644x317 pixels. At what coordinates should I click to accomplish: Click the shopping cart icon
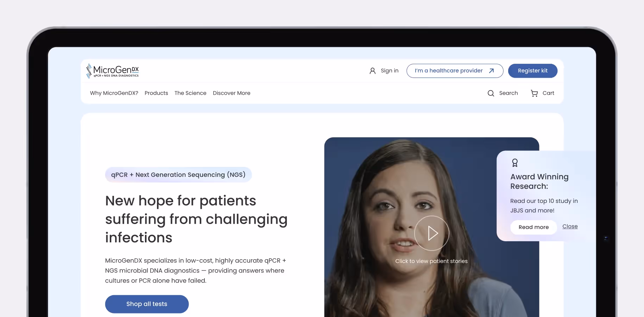[534, 93]
